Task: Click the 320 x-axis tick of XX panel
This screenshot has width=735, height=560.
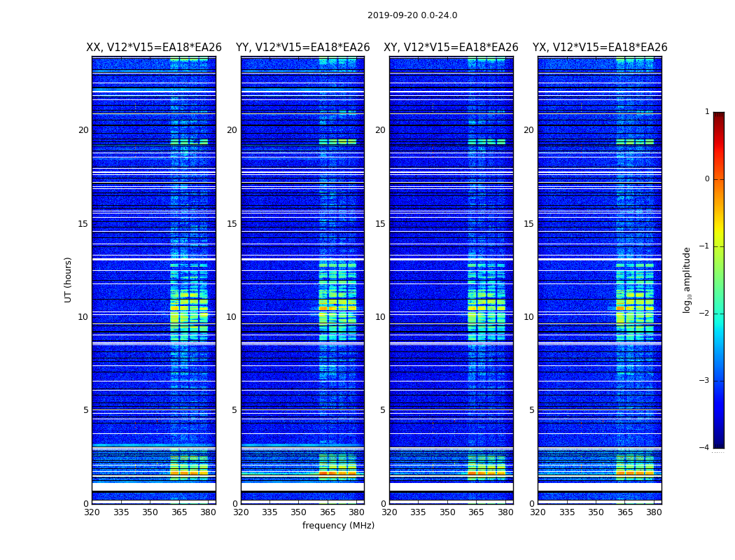Action: [92, 512]
